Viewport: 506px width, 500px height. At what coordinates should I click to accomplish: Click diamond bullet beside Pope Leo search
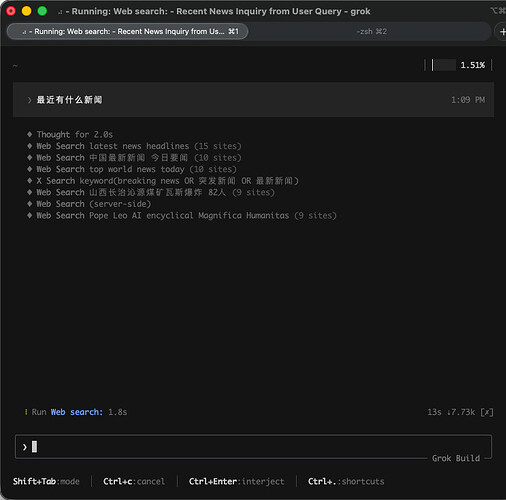tap(30, 215)
